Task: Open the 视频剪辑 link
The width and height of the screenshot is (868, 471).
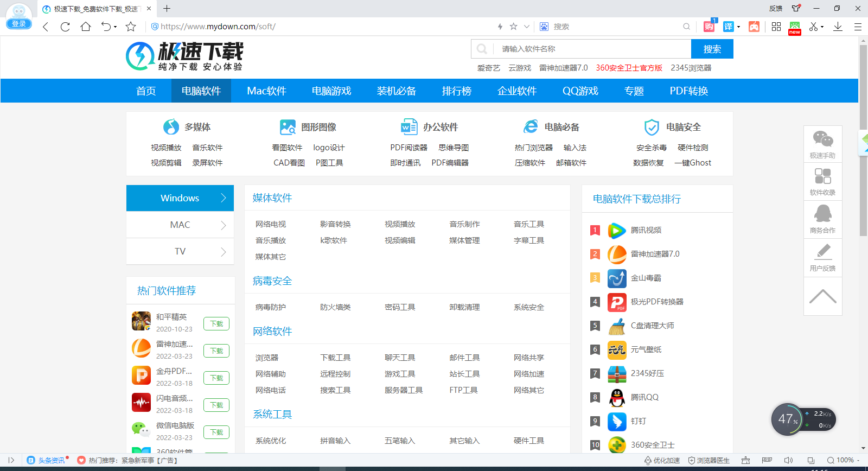Action: click(x=166, y=163)
